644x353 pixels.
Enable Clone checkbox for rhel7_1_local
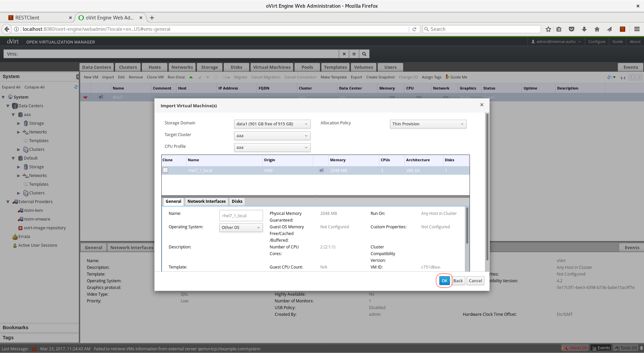tap(165, 170)
